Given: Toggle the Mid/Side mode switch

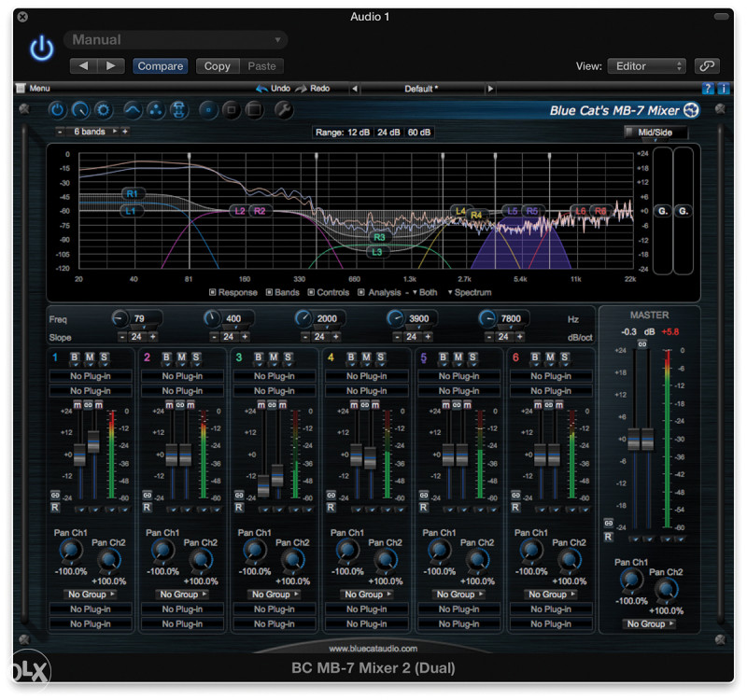Looking at the screenshot, I should click(x=655, y=133).
